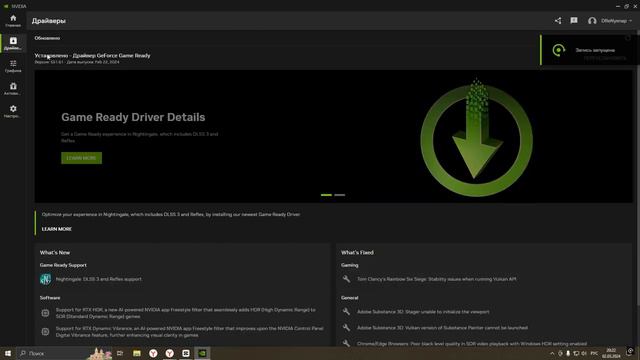Click the 'What's Fixed' heading
Image resolution: width=640 pixels, height=360 pixels.
tap(357, 253)
